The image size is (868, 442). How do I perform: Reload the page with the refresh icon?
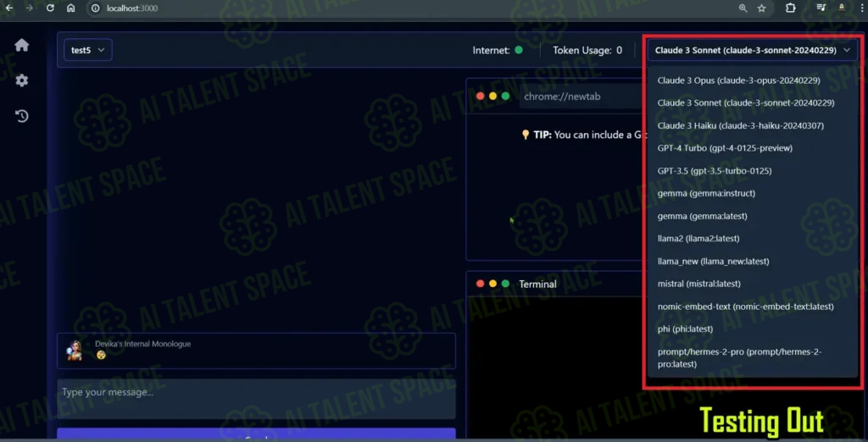tap(50, 8)
